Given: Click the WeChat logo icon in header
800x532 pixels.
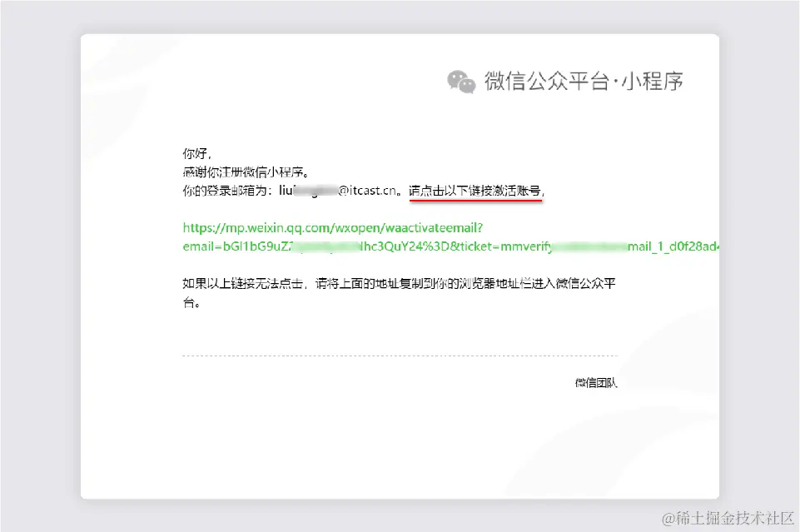Looking at the screenshot, I should [461, 82].
